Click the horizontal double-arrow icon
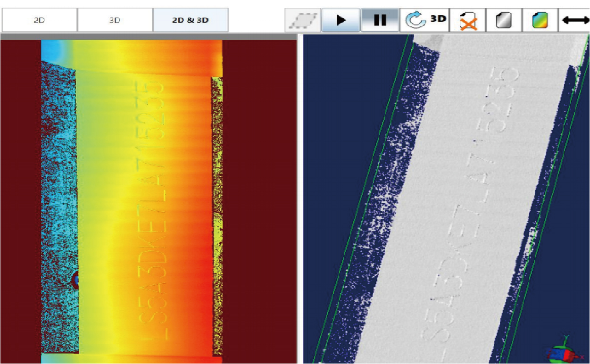The width and height of the screenshot is (590, 364). pyautogui.click(x=575, y=20)
